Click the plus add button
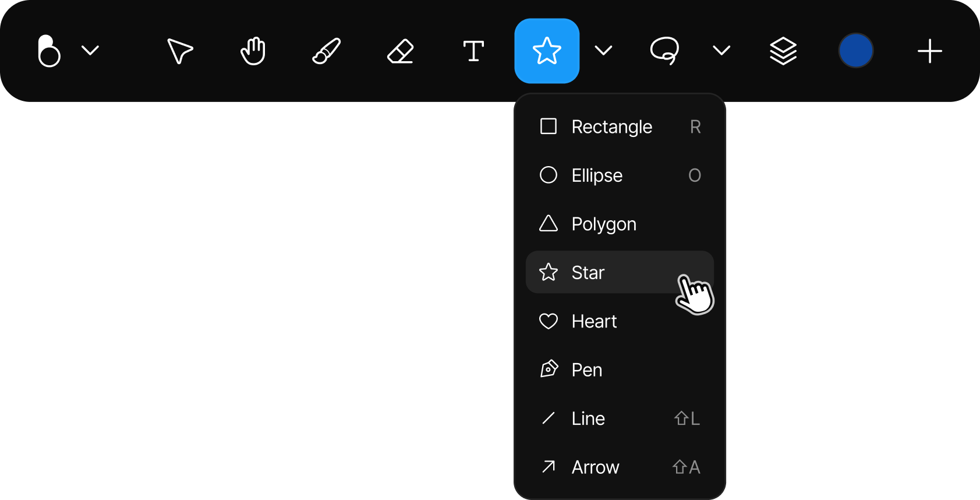Image resolution: width=980 pixels, height=500 pixels. point(930,51)
